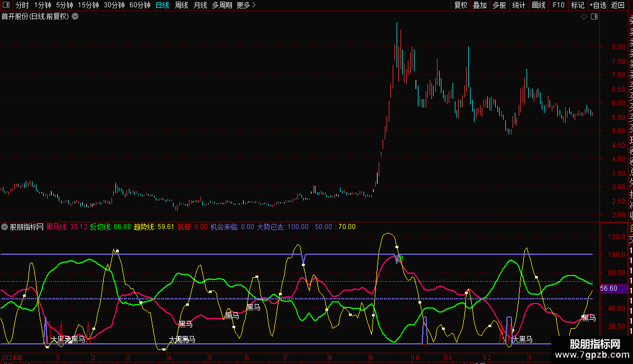Click the diamond marker icon above chart
The width and height of the screenshot is (633, 364).
584,17
